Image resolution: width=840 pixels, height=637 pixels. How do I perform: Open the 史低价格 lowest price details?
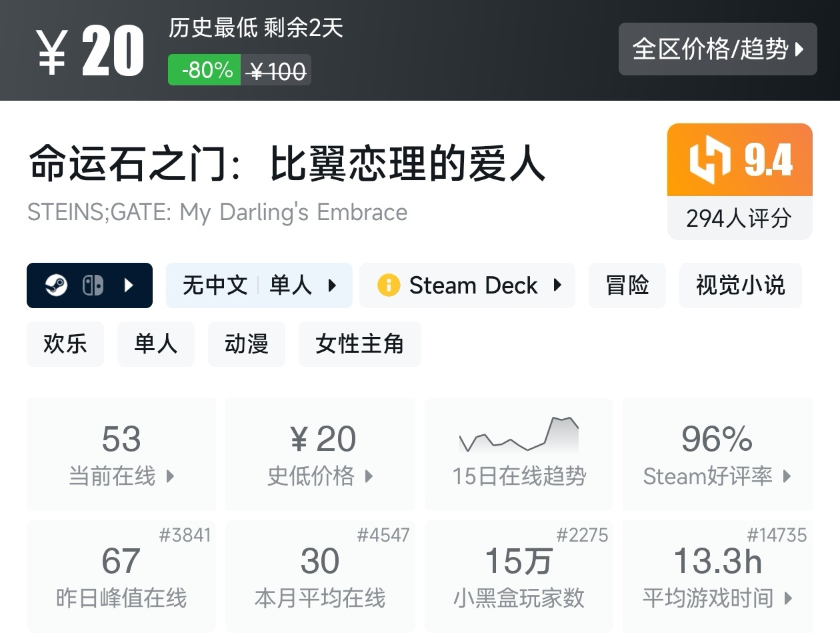[x=320, y=455]
